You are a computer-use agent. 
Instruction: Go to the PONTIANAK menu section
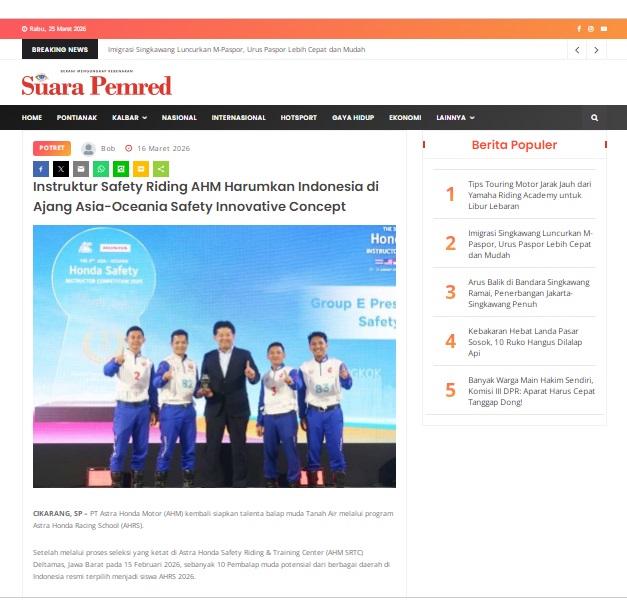click(77, 117)
